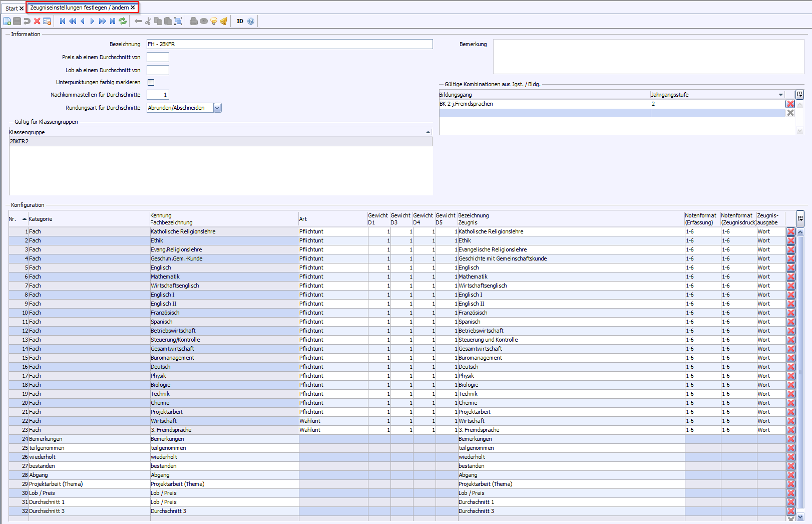Viewport: 812px width, 524px height.
Task: Click the Konfiguration table vertical scrollbar
Action: [800, 373]
